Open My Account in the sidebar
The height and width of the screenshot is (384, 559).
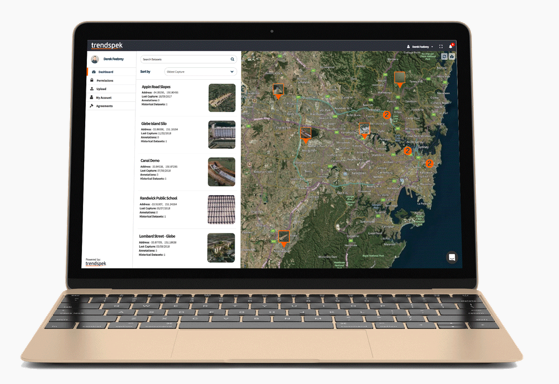111,97
